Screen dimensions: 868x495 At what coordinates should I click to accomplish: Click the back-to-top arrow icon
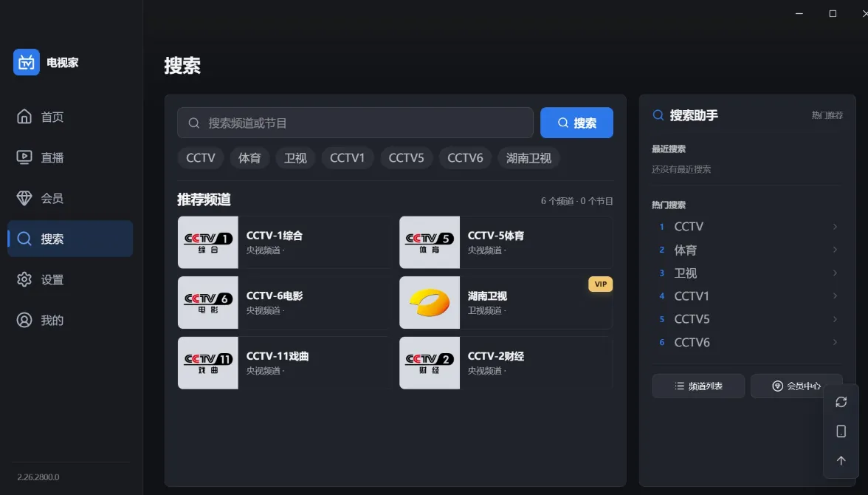click(841, 460)
